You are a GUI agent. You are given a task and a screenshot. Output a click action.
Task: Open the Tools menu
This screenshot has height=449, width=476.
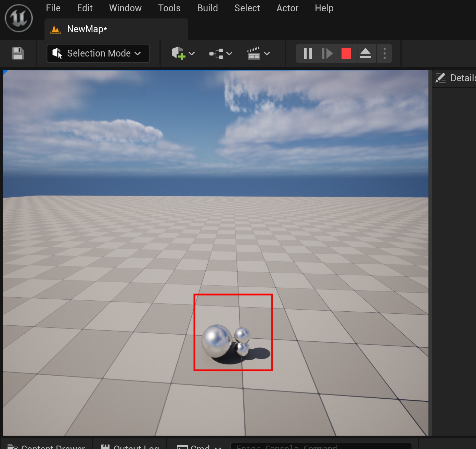click(x=169, y=8)
